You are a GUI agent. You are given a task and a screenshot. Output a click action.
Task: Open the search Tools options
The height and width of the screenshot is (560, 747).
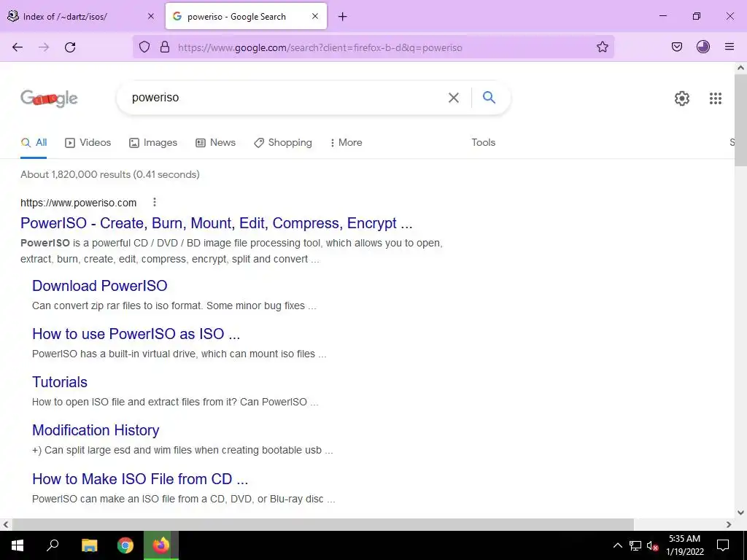(483, 142)
